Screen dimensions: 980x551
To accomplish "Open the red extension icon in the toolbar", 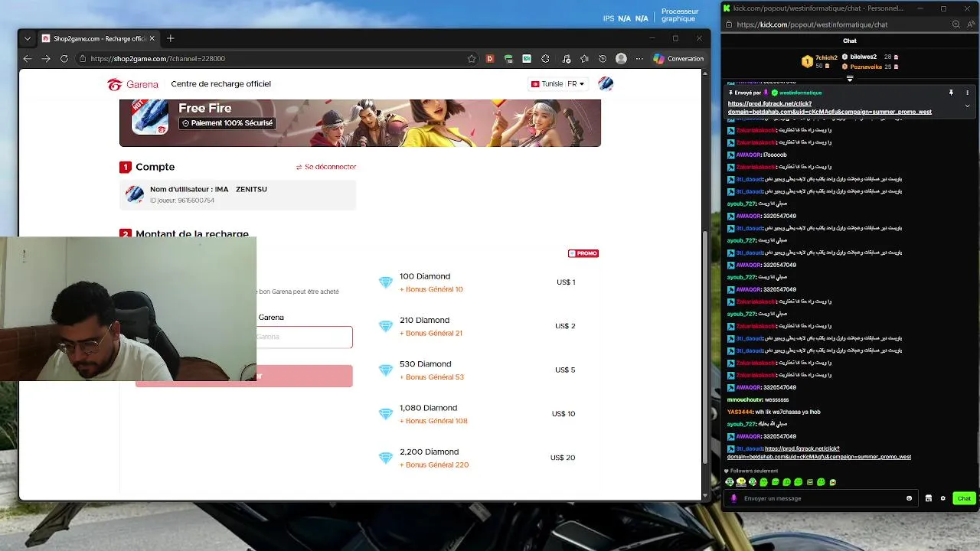I will (490, 58).
